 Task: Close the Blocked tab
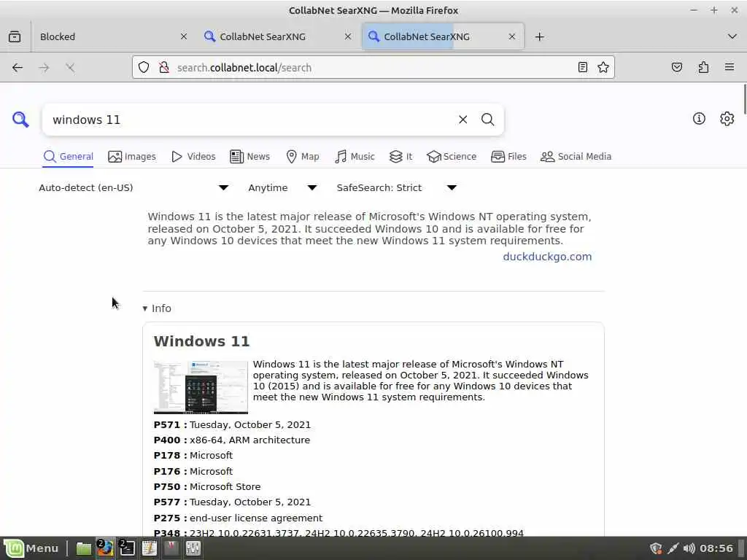click(183, 36)
